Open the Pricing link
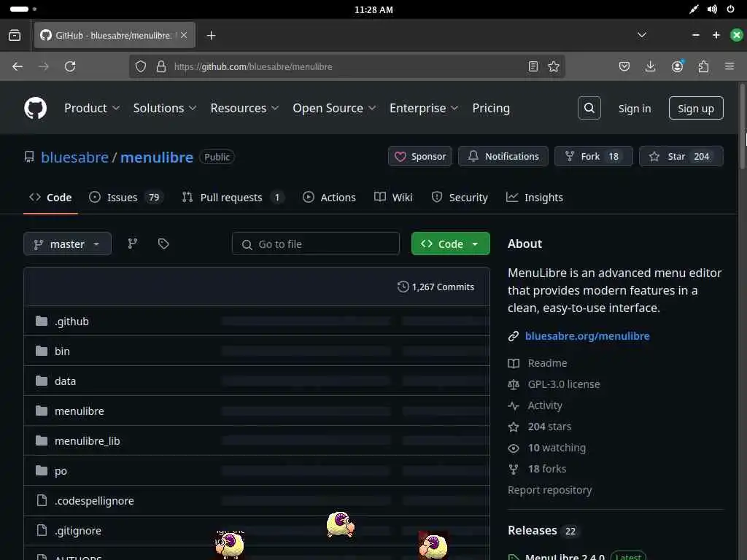 (x=491, y=108)
